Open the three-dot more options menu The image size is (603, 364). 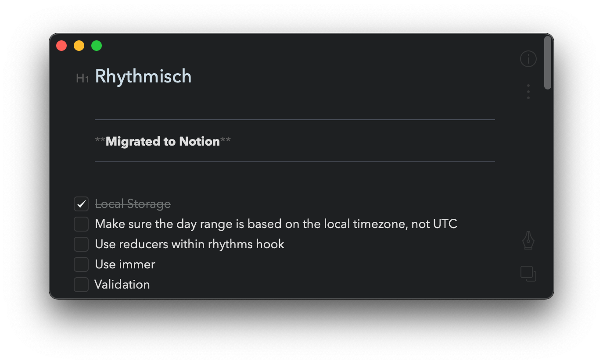point(528,92)
